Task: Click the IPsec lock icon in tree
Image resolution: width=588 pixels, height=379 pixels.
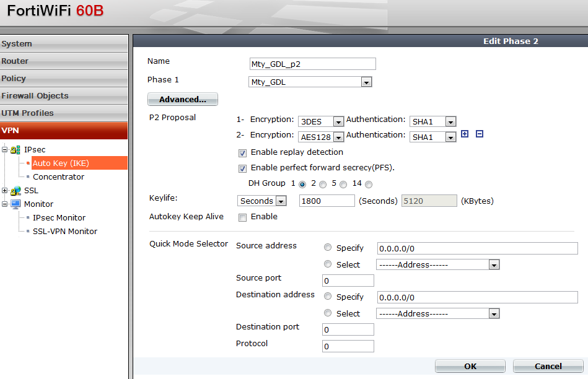Action: [x=15, y=150]
